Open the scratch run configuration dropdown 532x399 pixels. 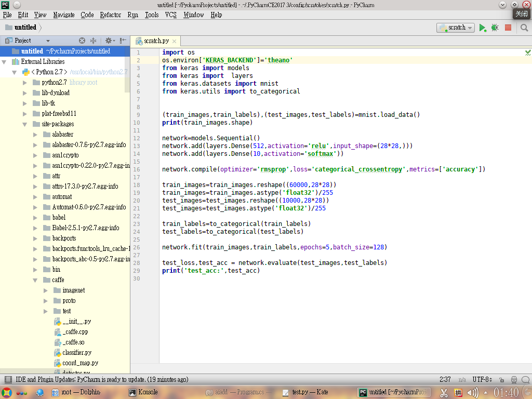pos(455,28)
